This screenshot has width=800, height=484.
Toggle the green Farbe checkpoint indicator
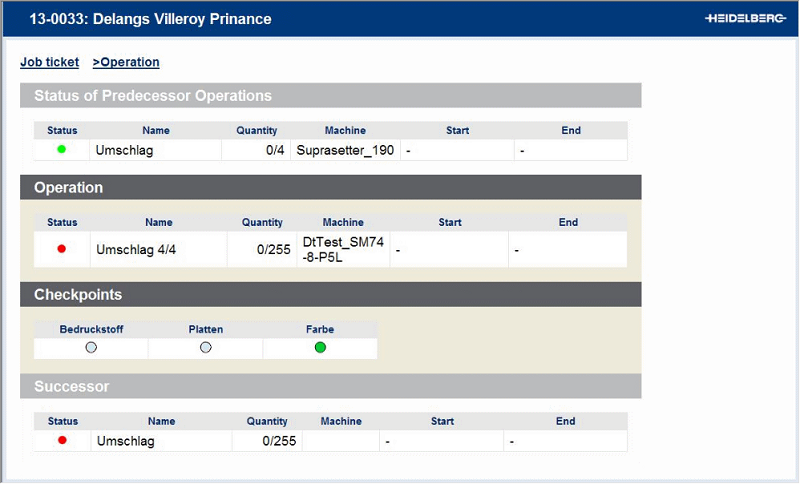(x=320, y=347)
